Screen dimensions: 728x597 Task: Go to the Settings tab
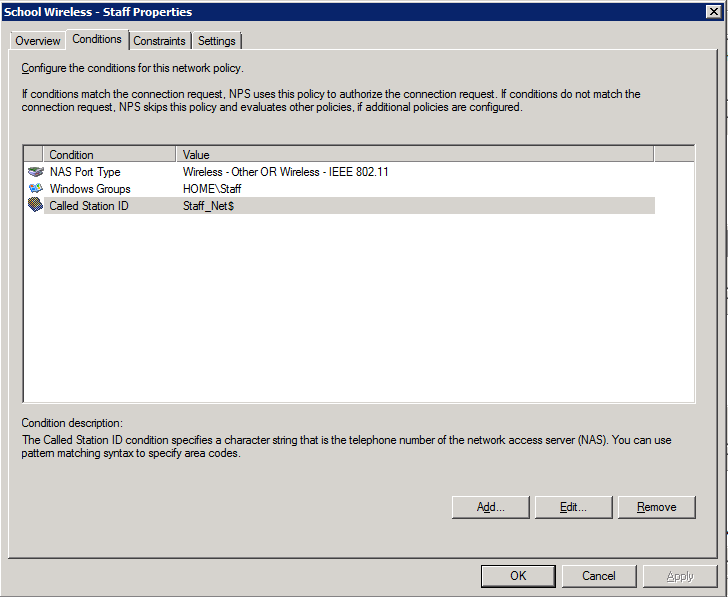pyautogui.click(x=216, y=41)
